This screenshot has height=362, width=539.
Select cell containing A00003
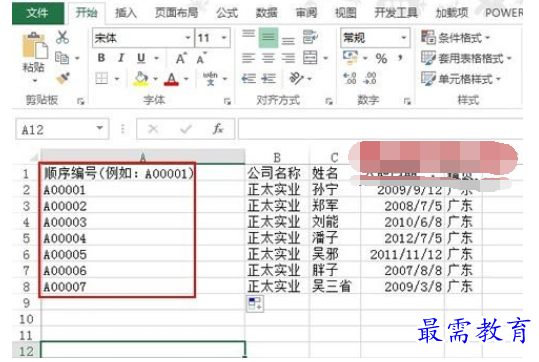(143, 222)
